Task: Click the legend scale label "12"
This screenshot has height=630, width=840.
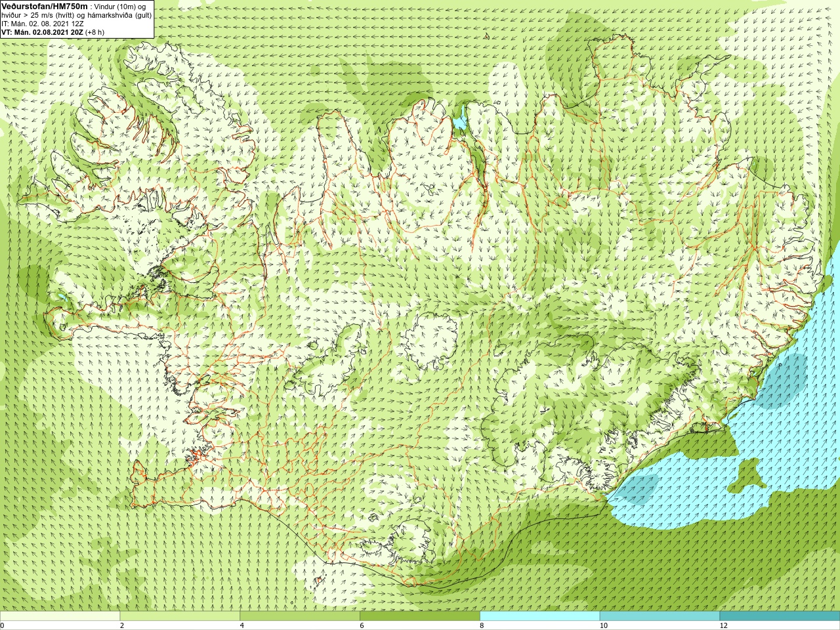Action: pos(724,625)
